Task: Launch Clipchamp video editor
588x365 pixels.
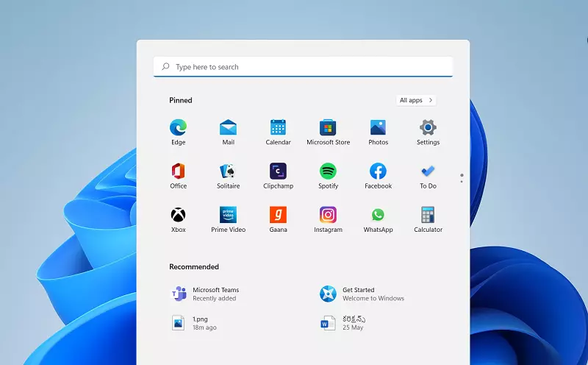Action: (x=278, y=171)
